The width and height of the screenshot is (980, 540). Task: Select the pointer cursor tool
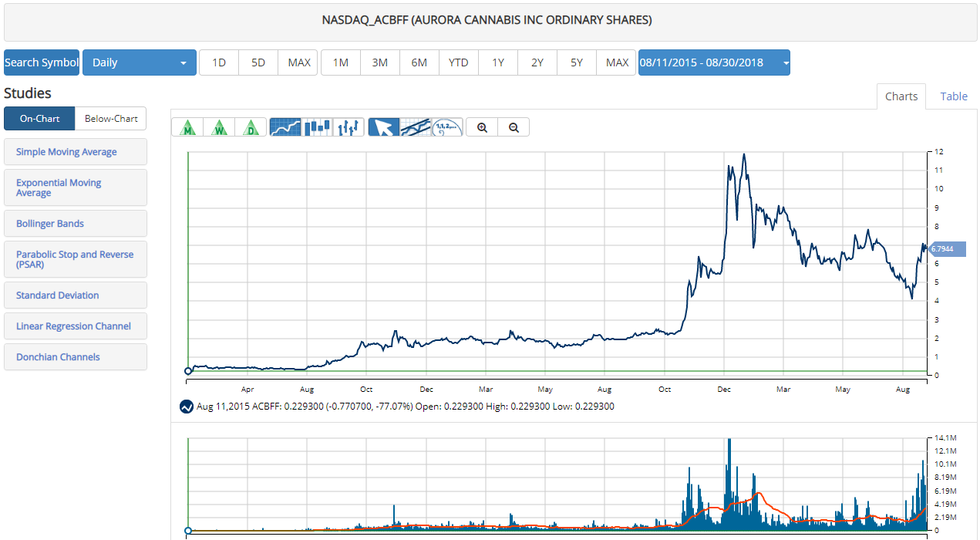pos(384,127)
